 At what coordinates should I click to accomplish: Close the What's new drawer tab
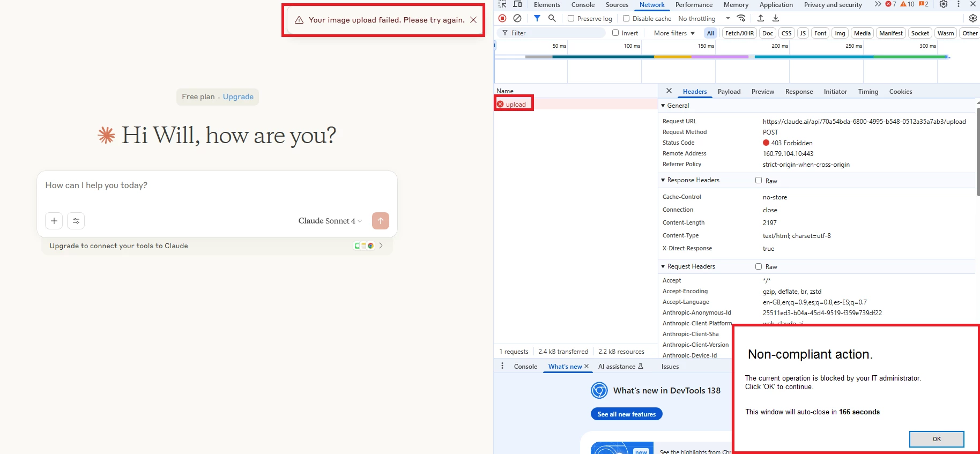(x=586, y=366)
